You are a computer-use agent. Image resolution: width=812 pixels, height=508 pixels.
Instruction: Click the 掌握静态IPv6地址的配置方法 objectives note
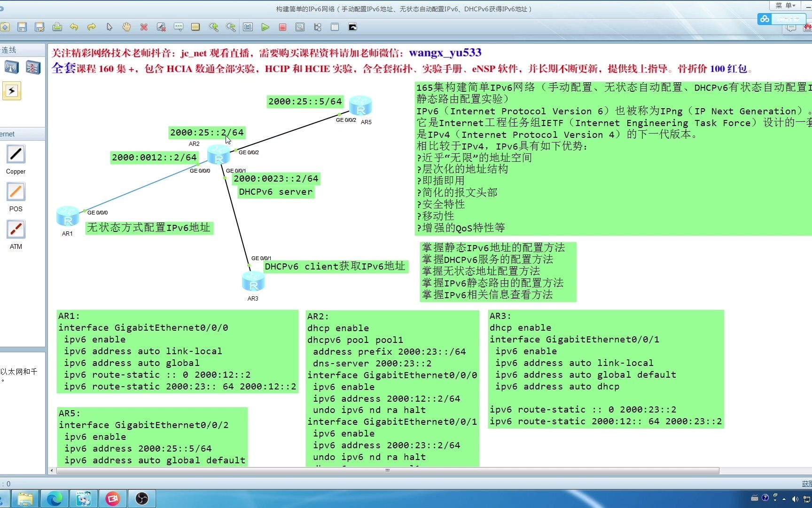498,271
